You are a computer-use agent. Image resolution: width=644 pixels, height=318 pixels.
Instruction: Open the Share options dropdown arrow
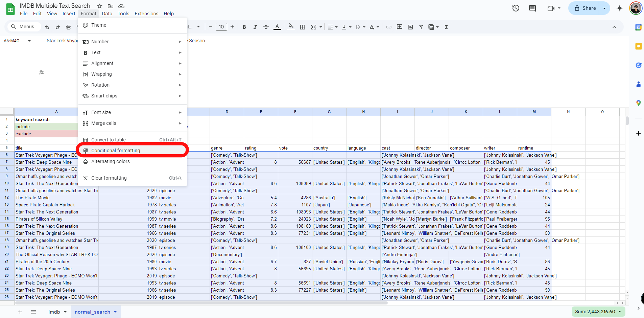pyautogui.click(x=604, y=8)
